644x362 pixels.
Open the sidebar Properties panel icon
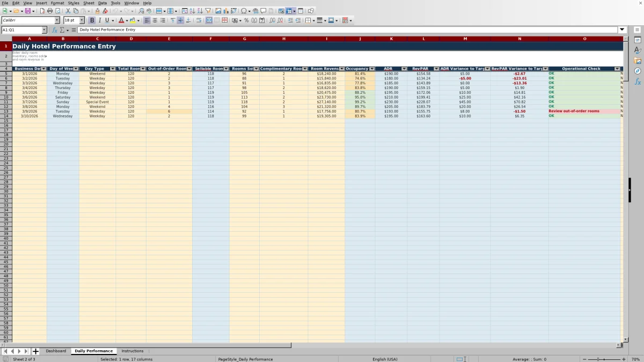pos(638,40)
